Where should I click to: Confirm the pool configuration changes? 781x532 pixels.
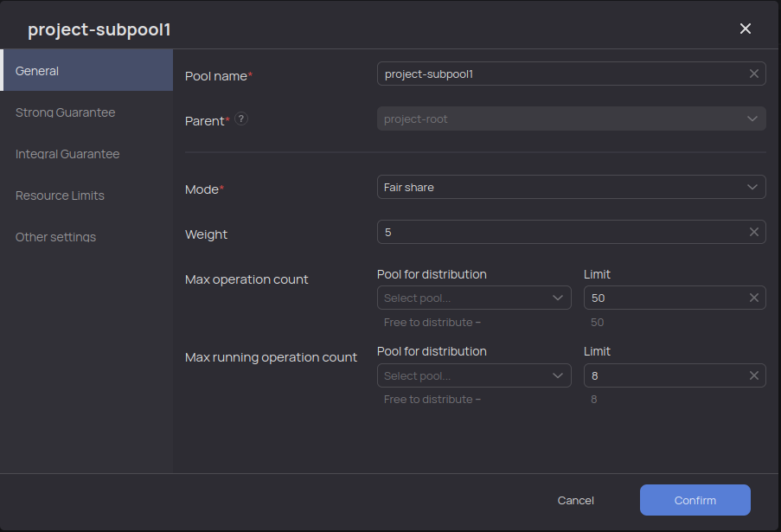pyautogui.click(x=695, y=500)
